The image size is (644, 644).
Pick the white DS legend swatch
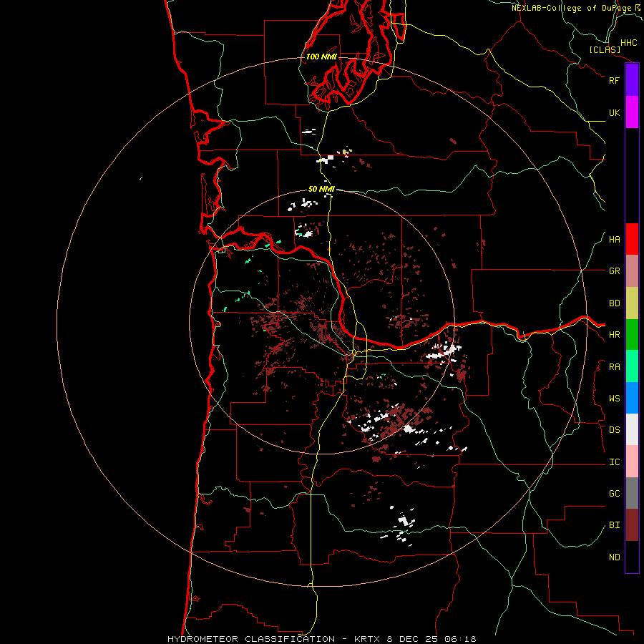coord(632,429)
